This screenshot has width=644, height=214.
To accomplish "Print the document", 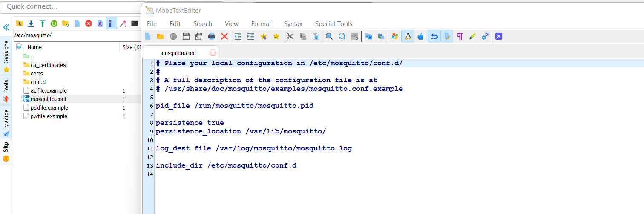I will 212,36.
